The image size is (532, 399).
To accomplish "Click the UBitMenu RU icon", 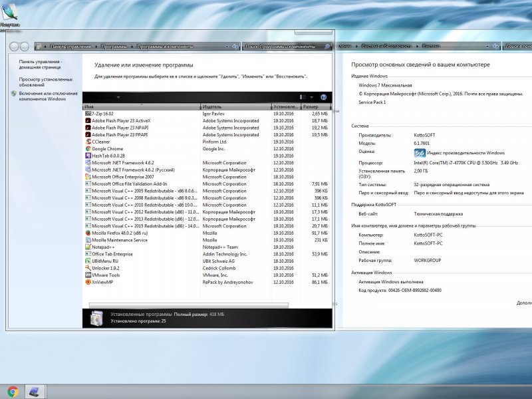I will (x=88, y=261).
